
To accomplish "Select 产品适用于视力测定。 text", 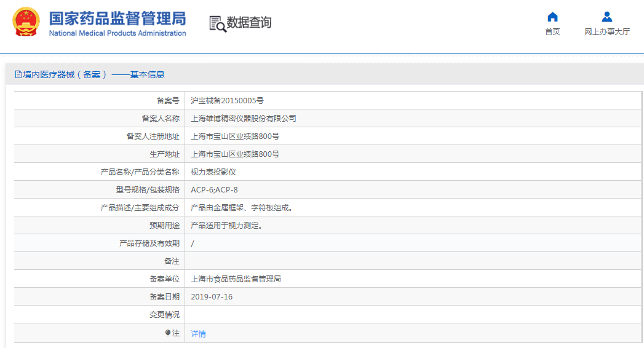I will [228, 225].
